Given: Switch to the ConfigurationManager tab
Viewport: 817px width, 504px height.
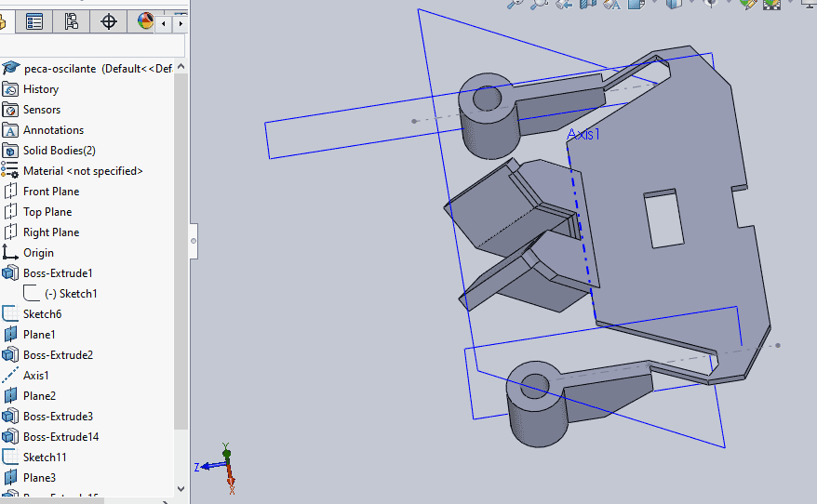Looking at the screenshot, I should (x=72, y=21).
